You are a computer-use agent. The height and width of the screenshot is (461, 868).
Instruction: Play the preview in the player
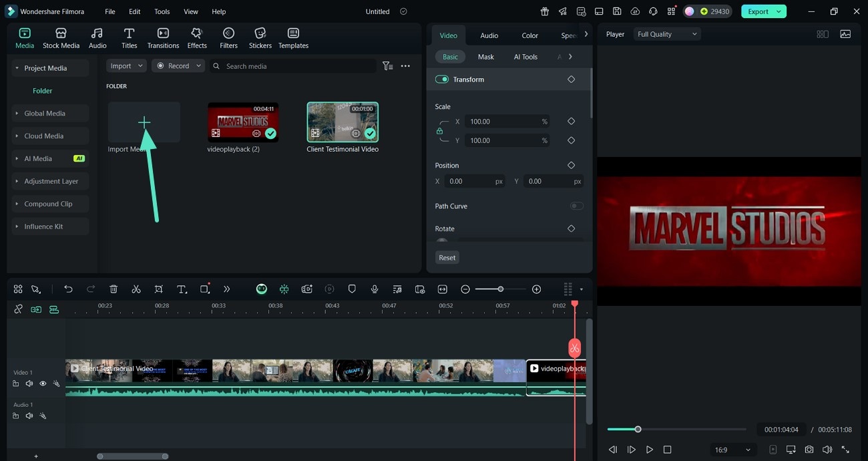(x=649, y=450)
